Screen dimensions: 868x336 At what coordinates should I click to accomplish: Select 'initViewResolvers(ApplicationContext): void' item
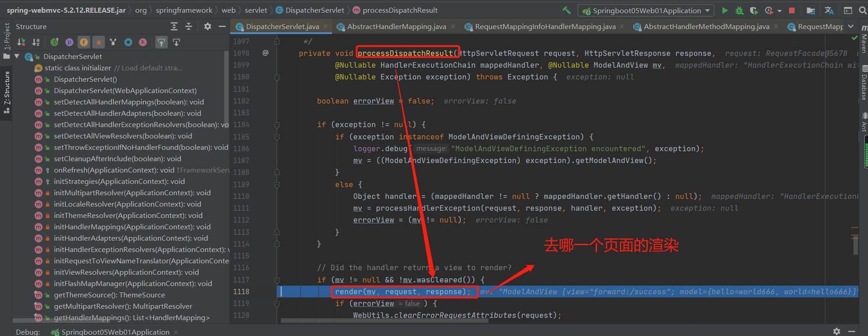coord(126,272)
